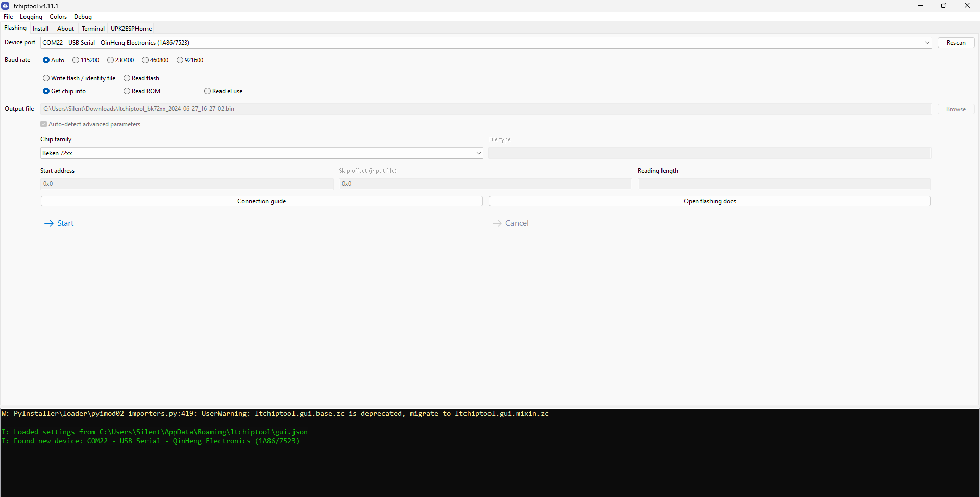Click the File type field

pyautogui.click(x=709, y=153)
